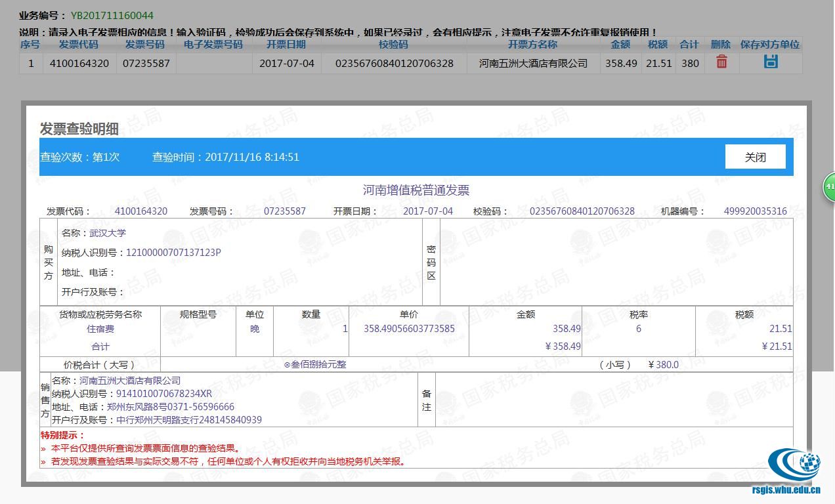Click the 序号 column header
The height and width of the screenshot is (504, 835).
[30, 45]
